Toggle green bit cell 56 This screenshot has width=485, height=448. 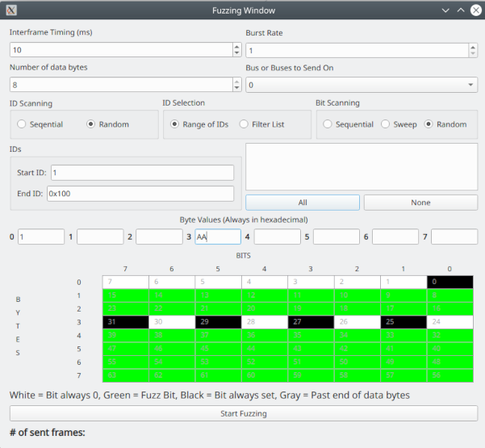pos(450,375)
